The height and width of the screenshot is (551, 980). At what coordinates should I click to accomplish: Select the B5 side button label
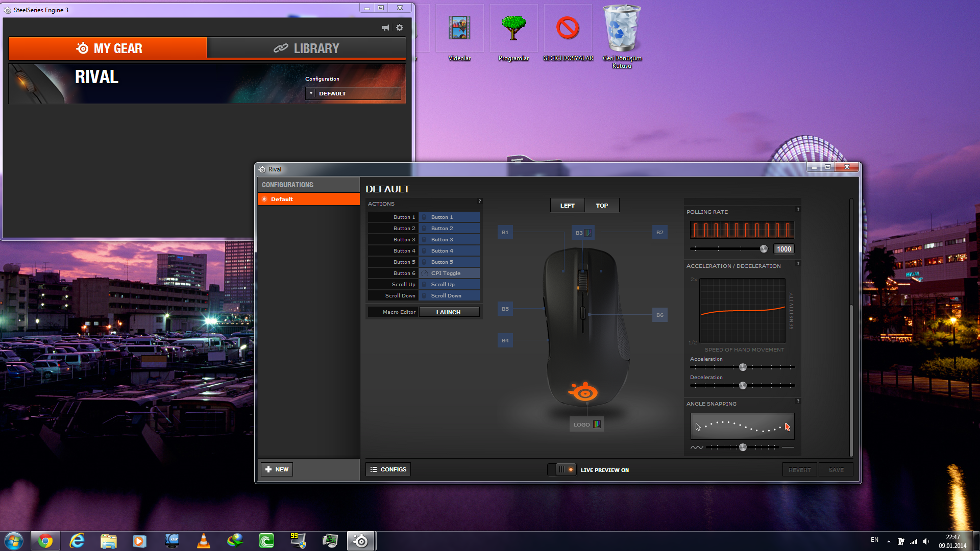(x=505, y=309)
